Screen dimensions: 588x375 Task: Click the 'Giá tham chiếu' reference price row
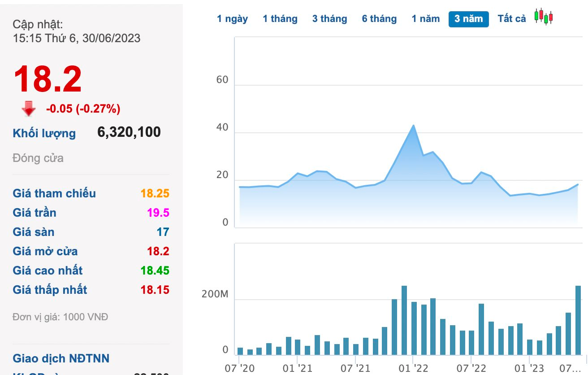54,193
